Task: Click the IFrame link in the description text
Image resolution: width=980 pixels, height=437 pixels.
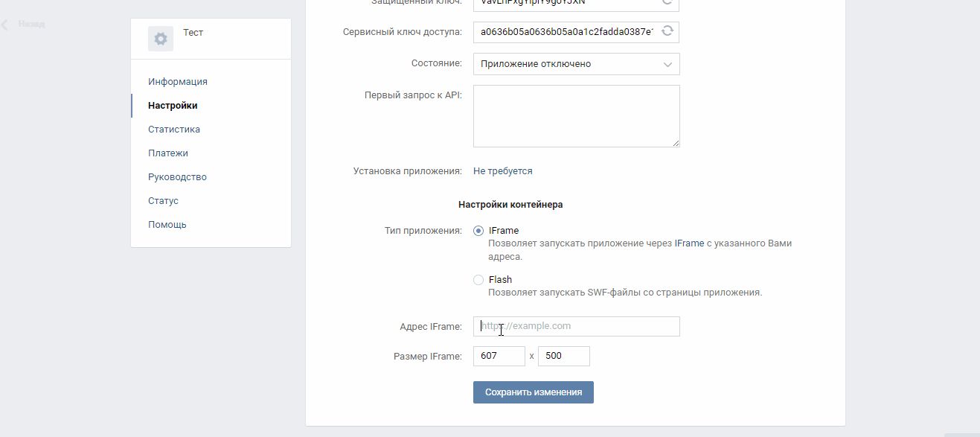Action: [x=689, y=243]
